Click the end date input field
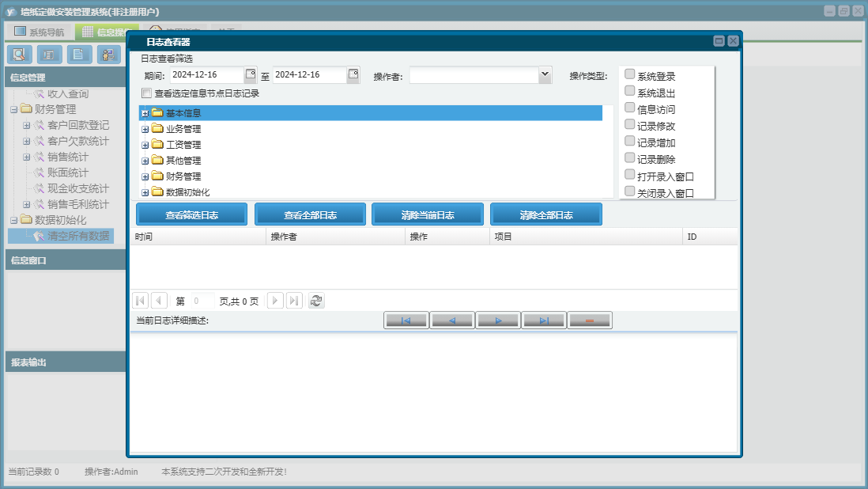 click(x=310, y=74)
